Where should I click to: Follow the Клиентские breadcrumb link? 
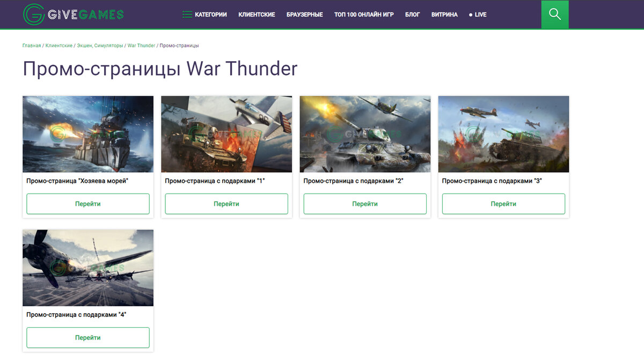pos(59,46)
